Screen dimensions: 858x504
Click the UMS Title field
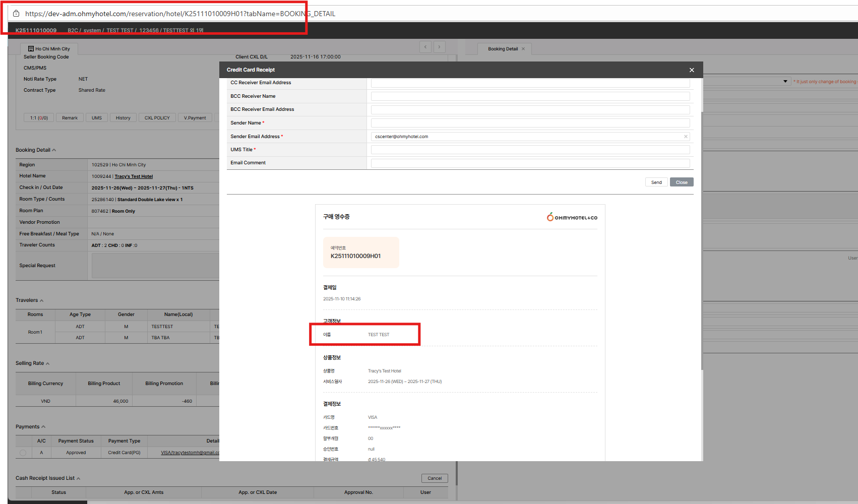tap(530, 150)
